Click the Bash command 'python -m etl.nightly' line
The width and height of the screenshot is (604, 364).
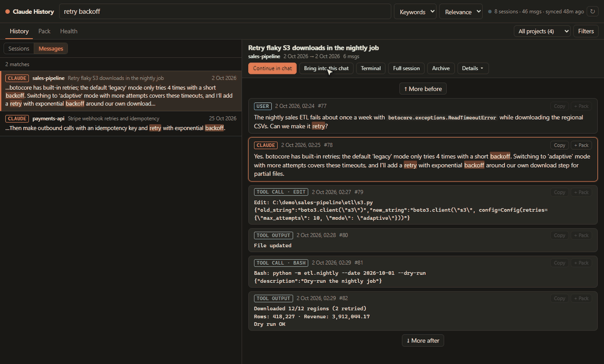tap(340, 273)
